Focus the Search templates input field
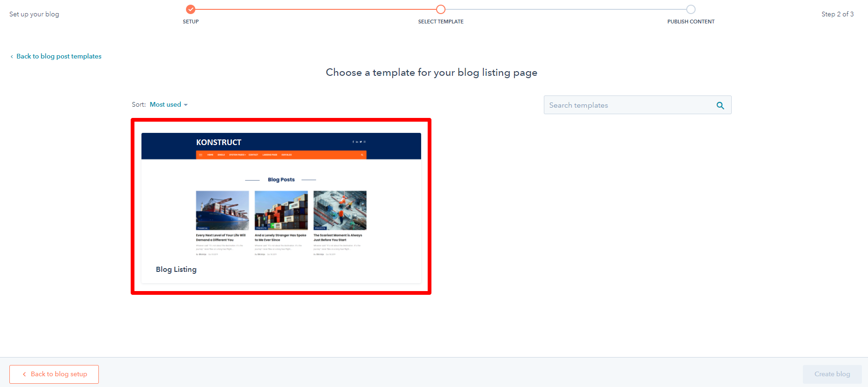This screenshot has height=387, width=868. pyautogui.click(x=628, y=105)
